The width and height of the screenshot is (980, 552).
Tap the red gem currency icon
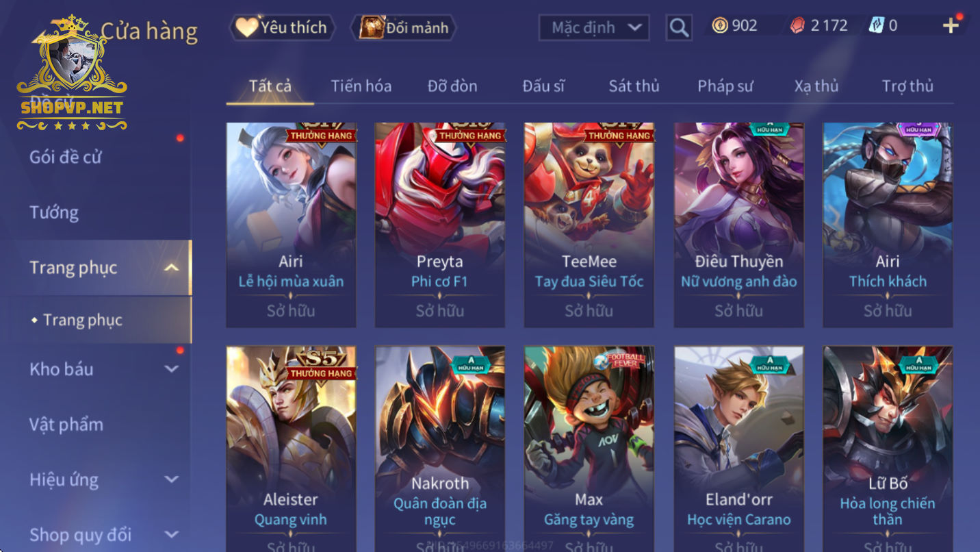[x=797, y=25]
